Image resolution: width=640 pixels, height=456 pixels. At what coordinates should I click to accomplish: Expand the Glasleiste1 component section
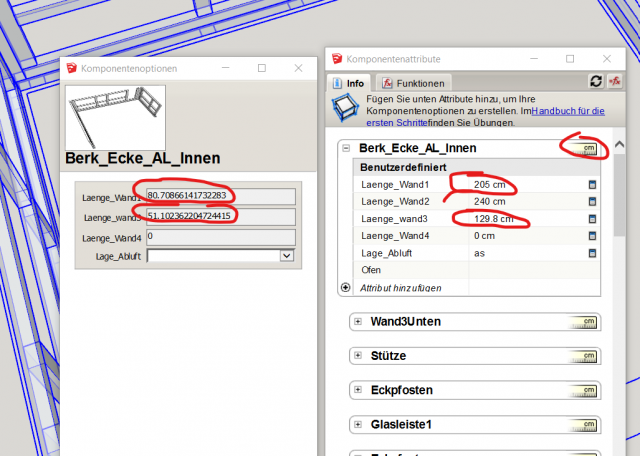[358, 424]
